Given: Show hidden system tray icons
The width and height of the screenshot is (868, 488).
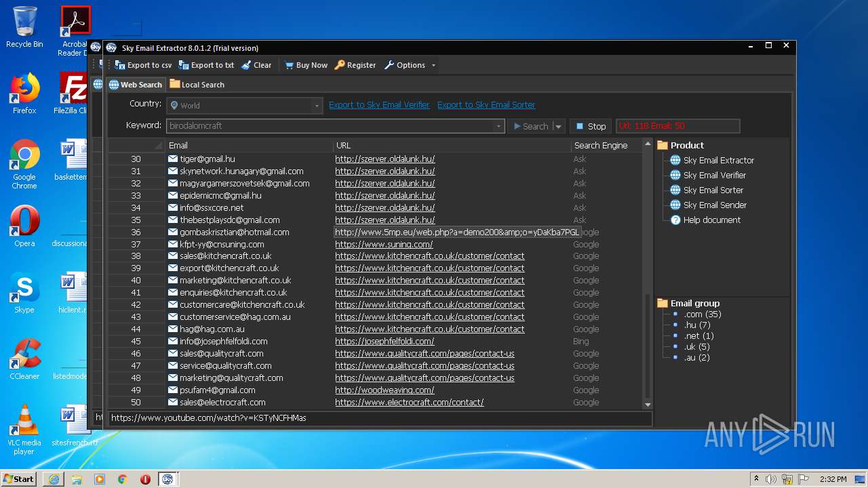Looking at the screenshot, I should pos(756,479).
